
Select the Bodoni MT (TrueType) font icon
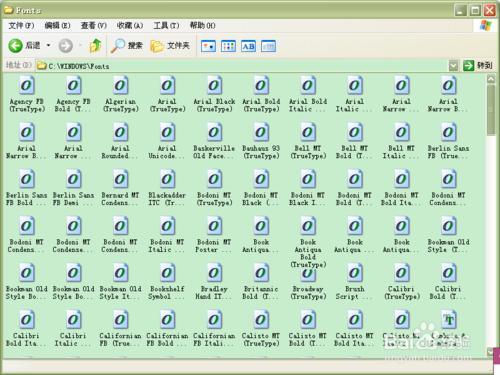(x=214, y=188)
